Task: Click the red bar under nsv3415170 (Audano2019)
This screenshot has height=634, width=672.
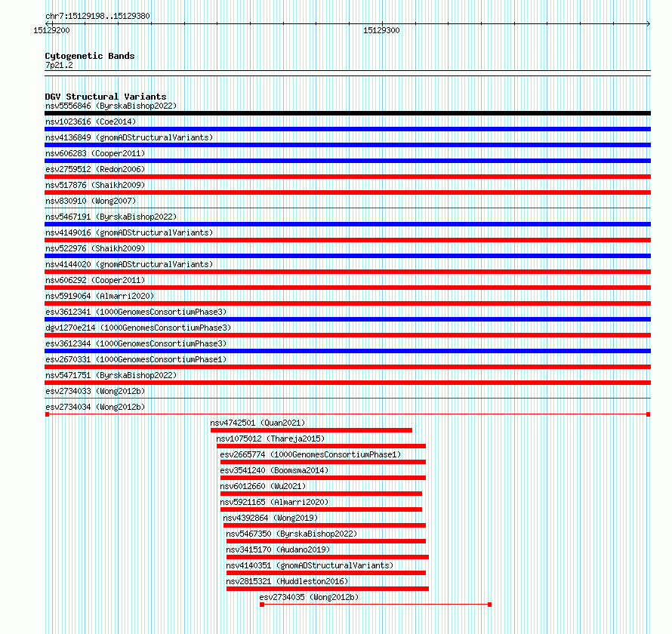Action: [x=328, y=557]
